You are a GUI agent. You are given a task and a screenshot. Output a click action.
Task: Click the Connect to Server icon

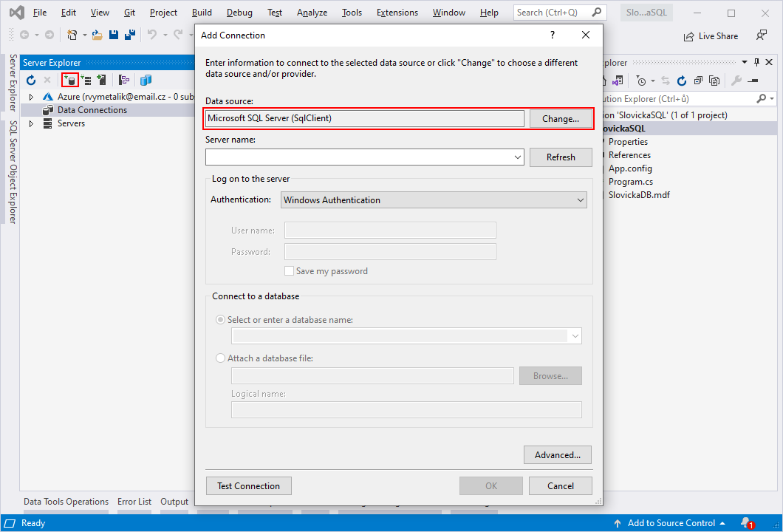tap(86, 80)
